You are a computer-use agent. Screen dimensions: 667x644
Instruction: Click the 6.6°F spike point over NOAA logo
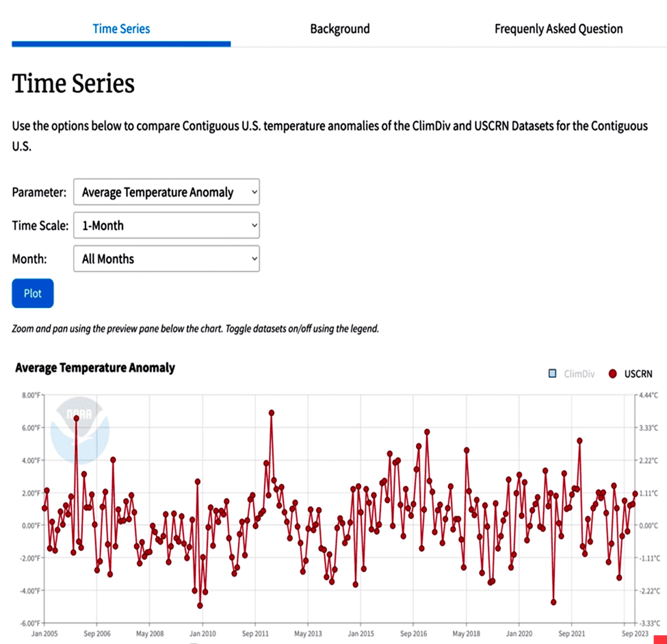[77, 418]
